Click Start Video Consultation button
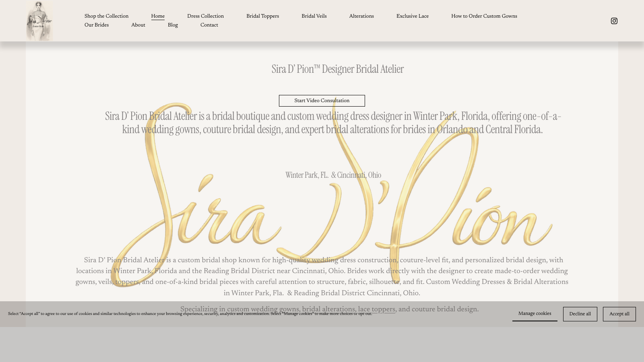Viewport: 644px width, 362px height. pyautogui.click(x=322, y=101)
